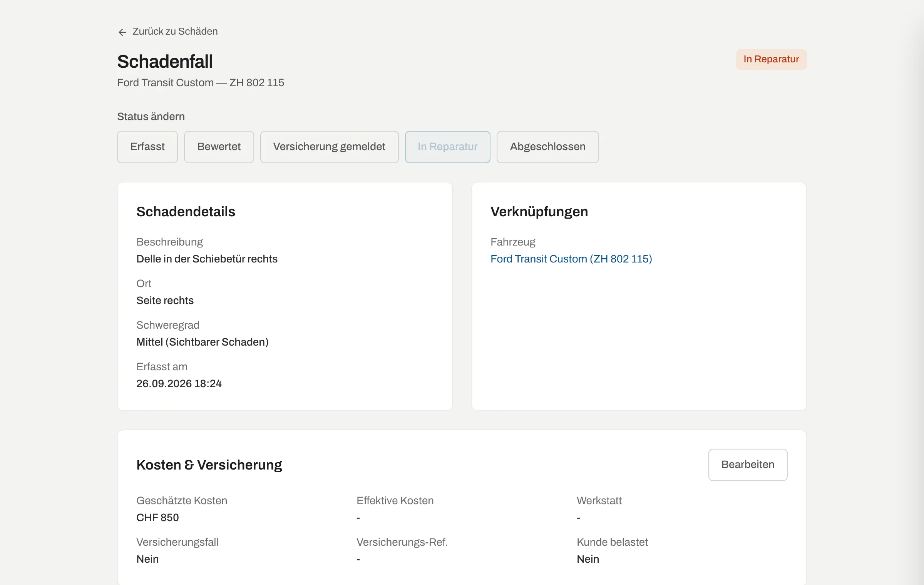924x585 pixels.
Task: Click the timestamp 26.09.2026 18:24
Action: coord(179,384)
